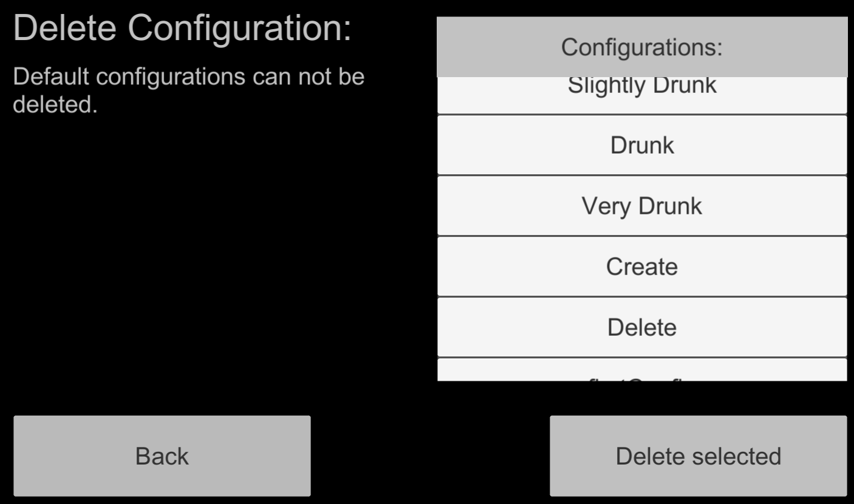This screenshot has height=504, width=854.
Task: Click the Delete selected button
Action: pyautogui.click(x=699, y=456)
